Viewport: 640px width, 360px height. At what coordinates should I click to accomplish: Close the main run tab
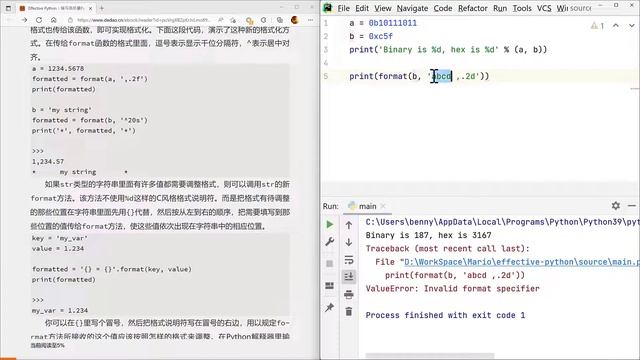click(x=383, y=207)
